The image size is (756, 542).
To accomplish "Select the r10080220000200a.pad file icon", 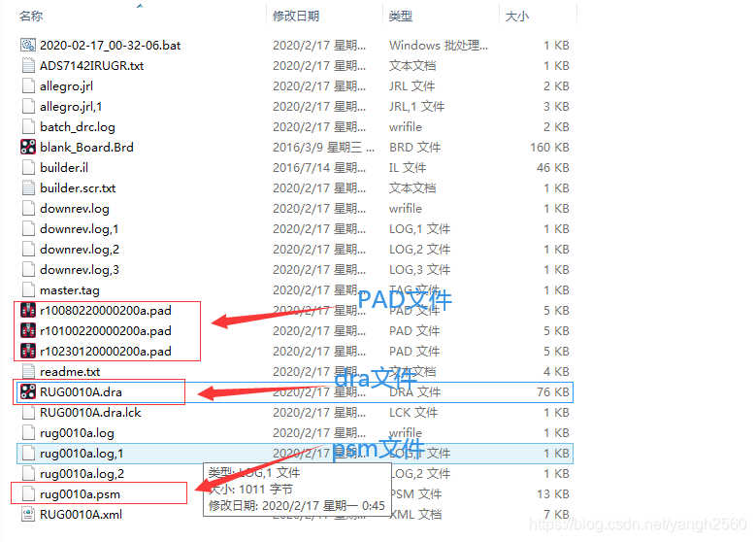I will [x=28, y=311].
